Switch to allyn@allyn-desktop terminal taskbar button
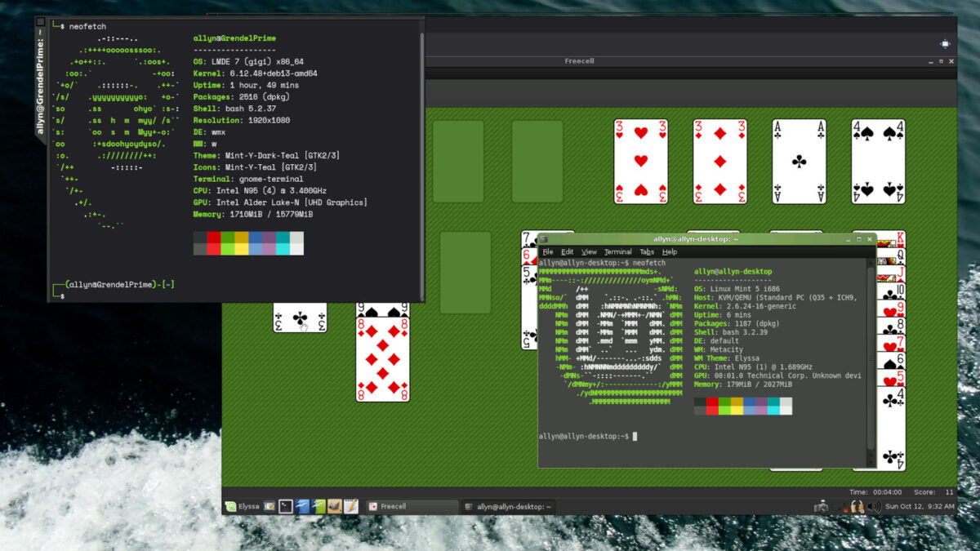Viewport: 980px width, 551px height. [508, 506]
